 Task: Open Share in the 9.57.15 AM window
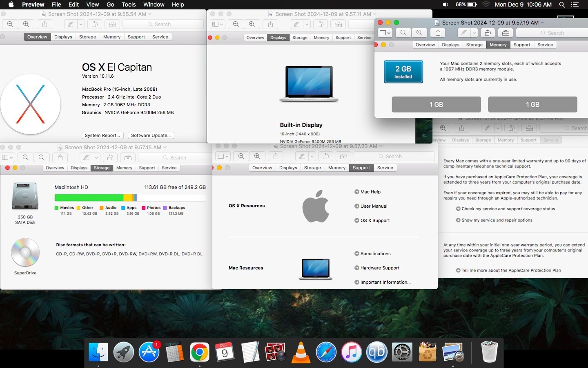(x=60, y=157)
